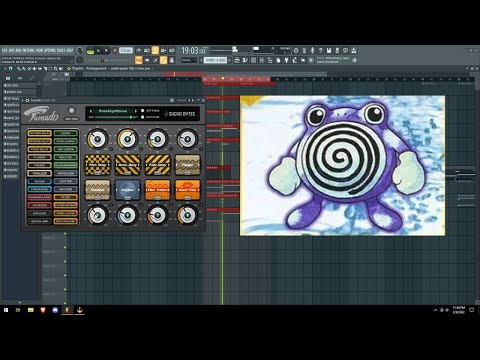Open the PATTERNS menu

pos(28,50)
